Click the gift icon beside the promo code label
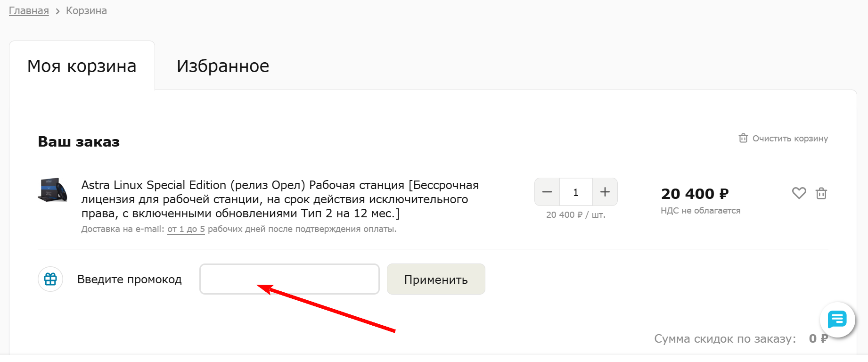The image size is (868, 362). [50, 279]
